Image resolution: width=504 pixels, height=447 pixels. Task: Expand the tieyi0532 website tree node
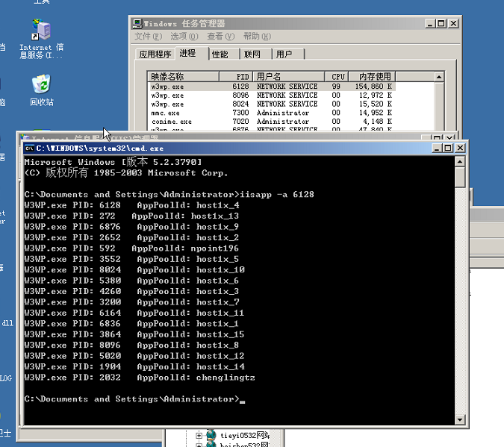coord(199,435)
